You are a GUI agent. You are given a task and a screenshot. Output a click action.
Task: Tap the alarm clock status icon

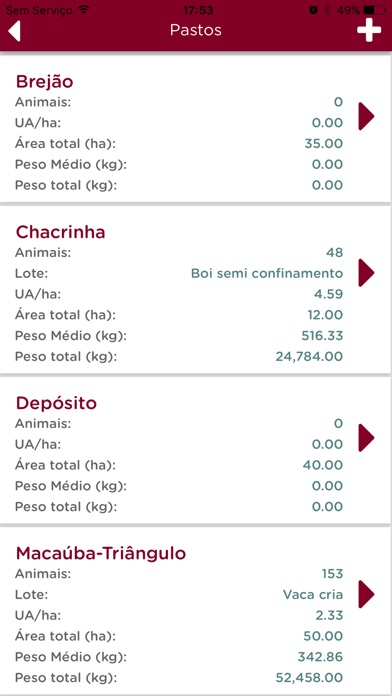point(313,10)
